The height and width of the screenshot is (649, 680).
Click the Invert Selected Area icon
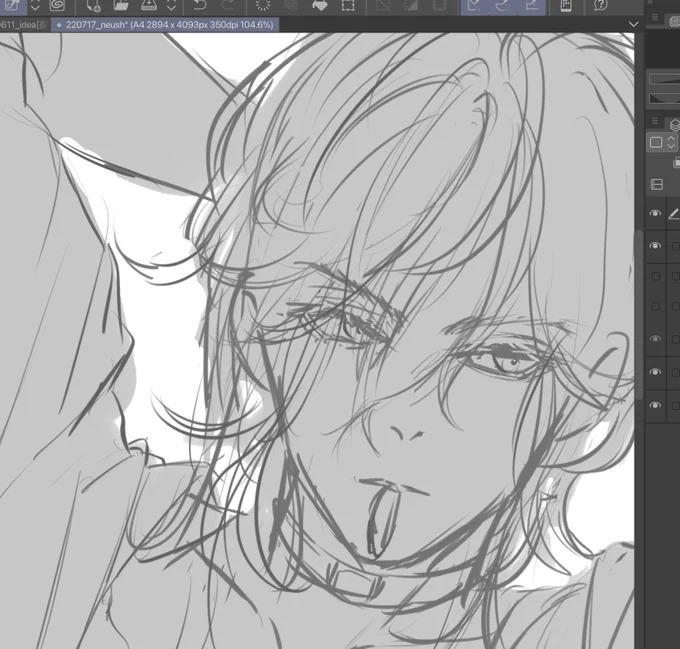tap(411, 5)
